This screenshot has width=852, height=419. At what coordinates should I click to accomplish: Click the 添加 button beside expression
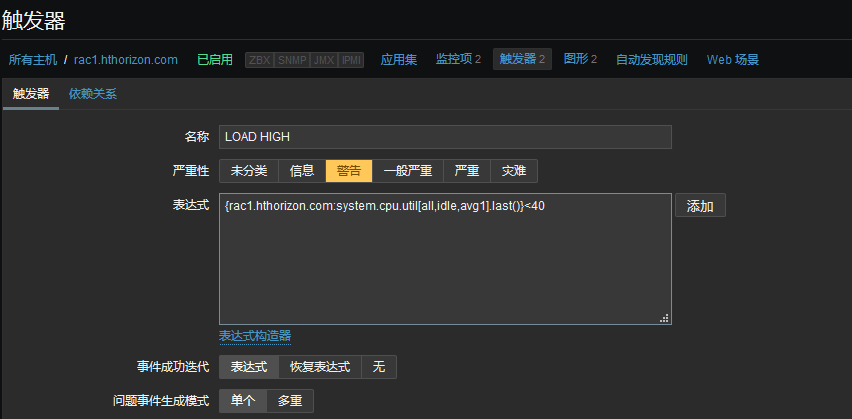point(700,206)
